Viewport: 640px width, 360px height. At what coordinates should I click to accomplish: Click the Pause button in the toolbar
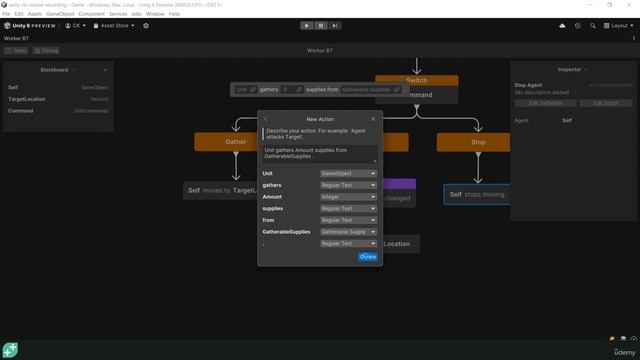click(321, 26)
